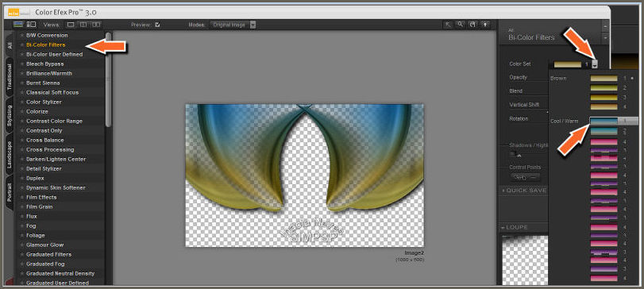644x289 pixels.
Task: Open the Landscape filter category tab
Action: pos(10,154)
